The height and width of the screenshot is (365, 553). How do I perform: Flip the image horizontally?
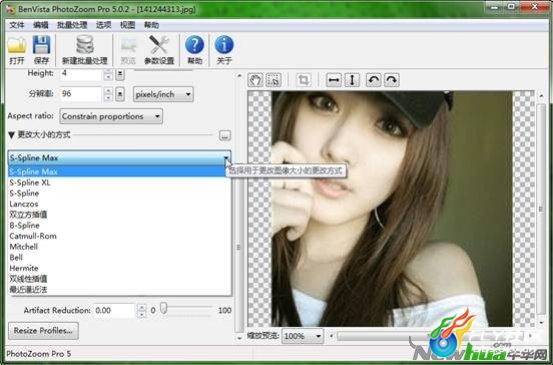[x=334, y=80]
